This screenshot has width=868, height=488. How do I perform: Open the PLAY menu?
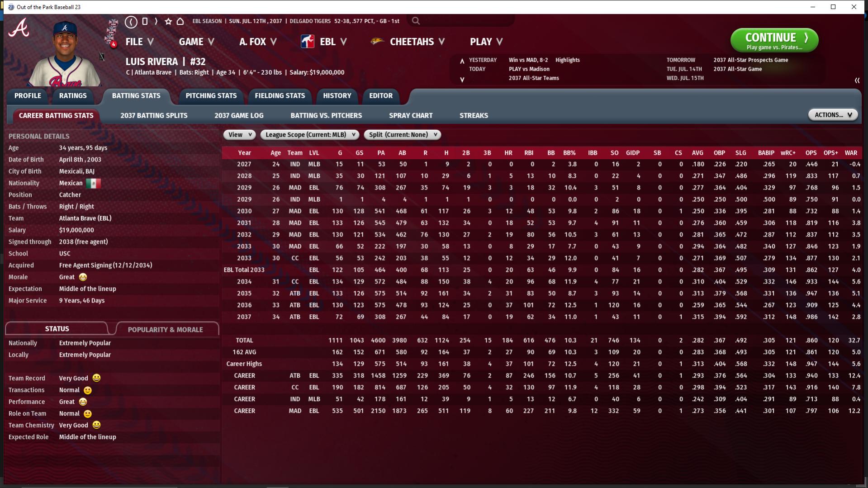487,42
